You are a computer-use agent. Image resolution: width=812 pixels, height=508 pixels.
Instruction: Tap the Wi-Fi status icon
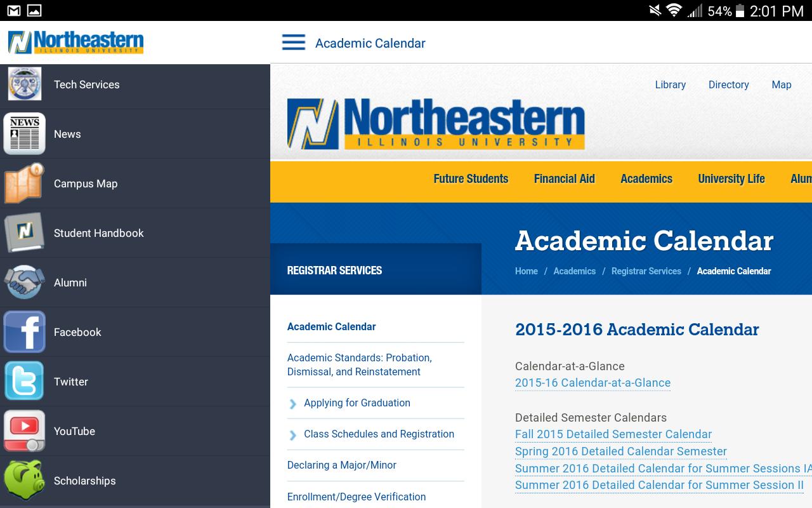coord(674,10)
